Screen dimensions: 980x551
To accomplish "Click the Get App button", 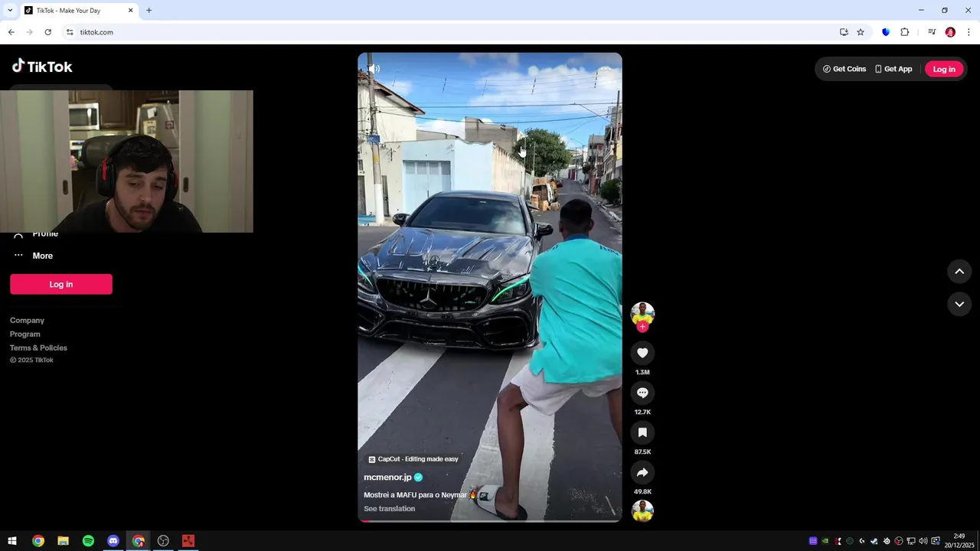I will [893, 69].
